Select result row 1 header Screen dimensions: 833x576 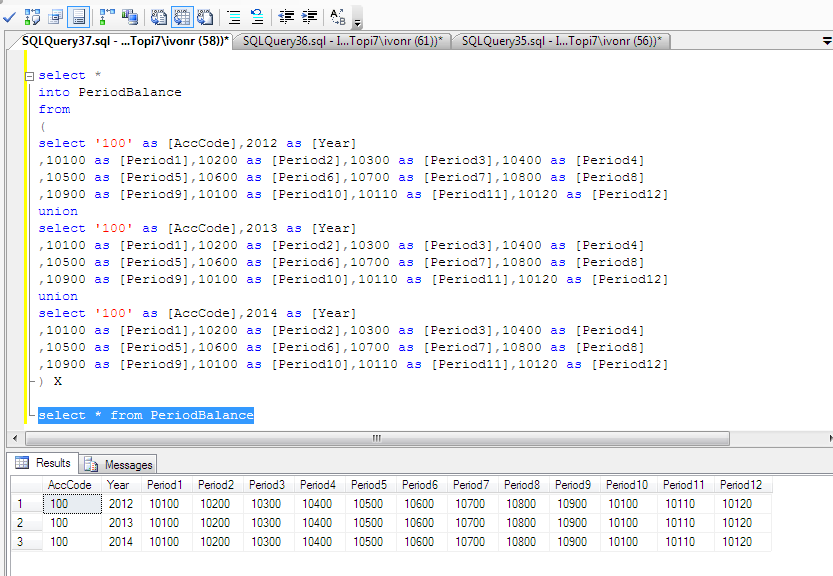click(27, 504)
